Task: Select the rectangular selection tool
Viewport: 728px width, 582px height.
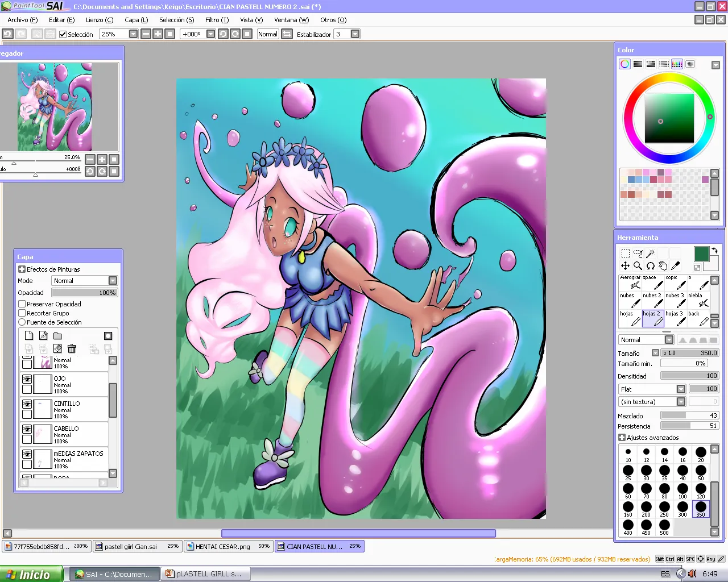Action: click(x=625, y=253)
